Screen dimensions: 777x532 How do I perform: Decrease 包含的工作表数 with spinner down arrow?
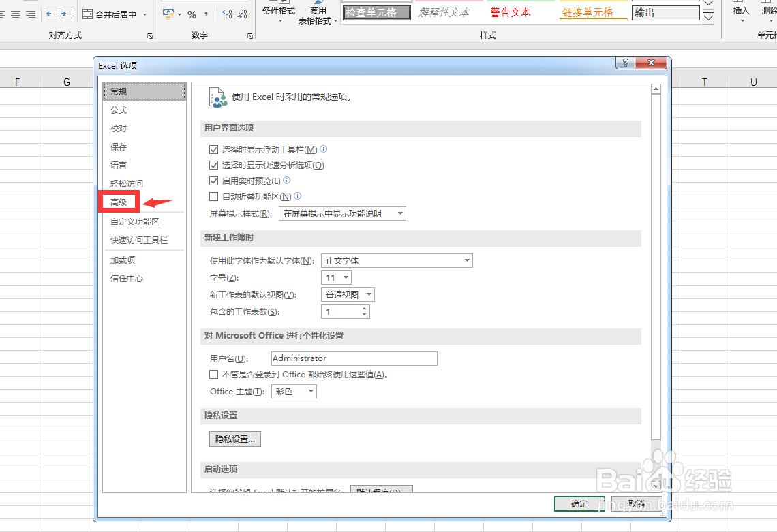[364, 315]
